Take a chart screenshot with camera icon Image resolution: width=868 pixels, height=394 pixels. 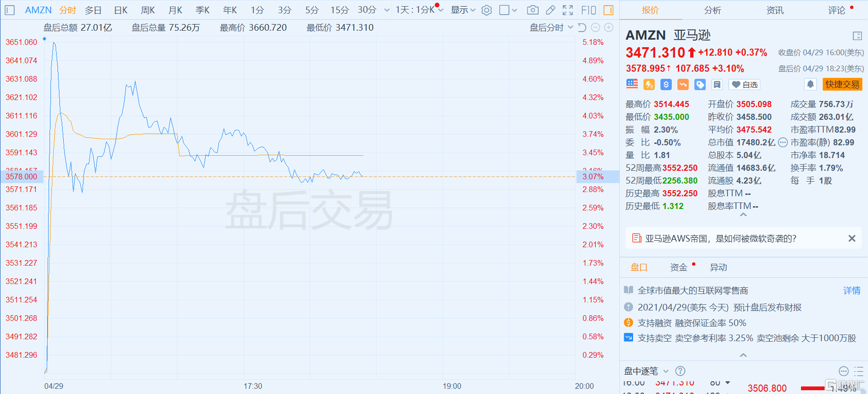533,10
